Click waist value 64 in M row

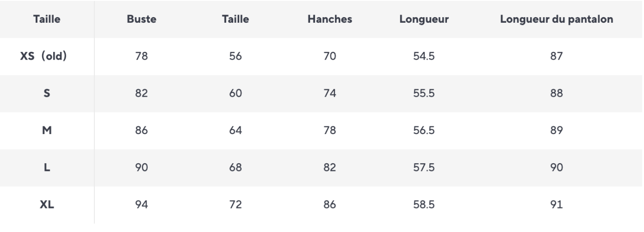click(x=235, y=130)
